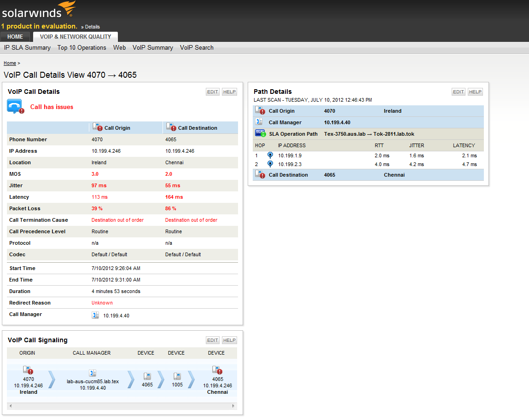The image size is (529, 420).
Task: Click the Chennai destination phone icon in signaling
Action: click(x=217, y=370)
